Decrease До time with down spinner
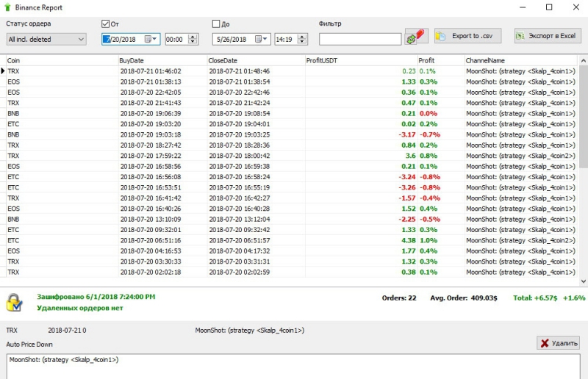 tap(302, 42)
